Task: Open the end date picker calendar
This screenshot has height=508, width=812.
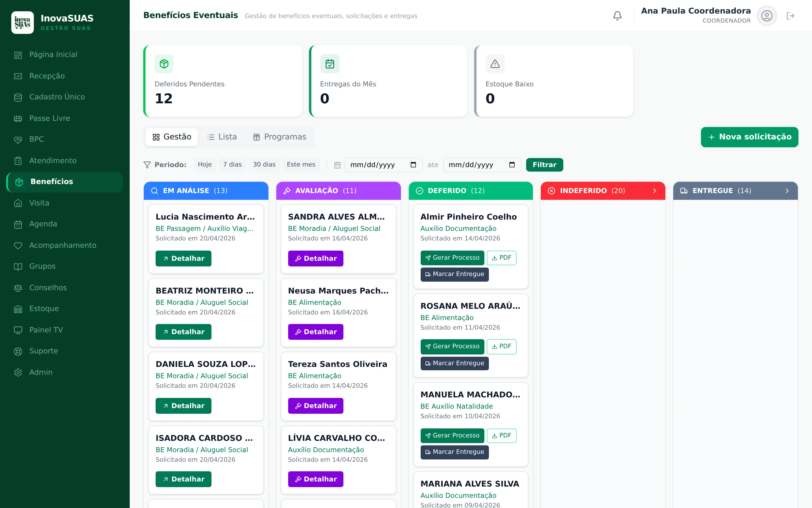Action: [x=512, y=165]
